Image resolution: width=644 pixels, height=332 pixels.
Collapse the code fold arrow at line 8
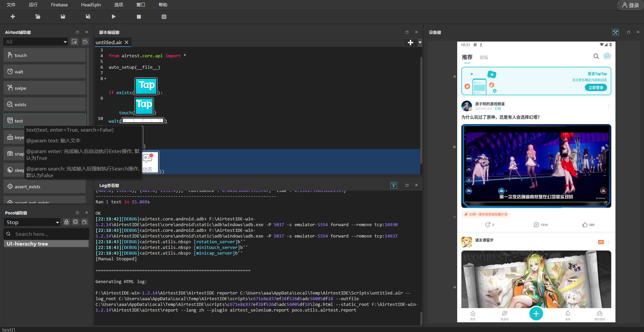coord(105,79)
